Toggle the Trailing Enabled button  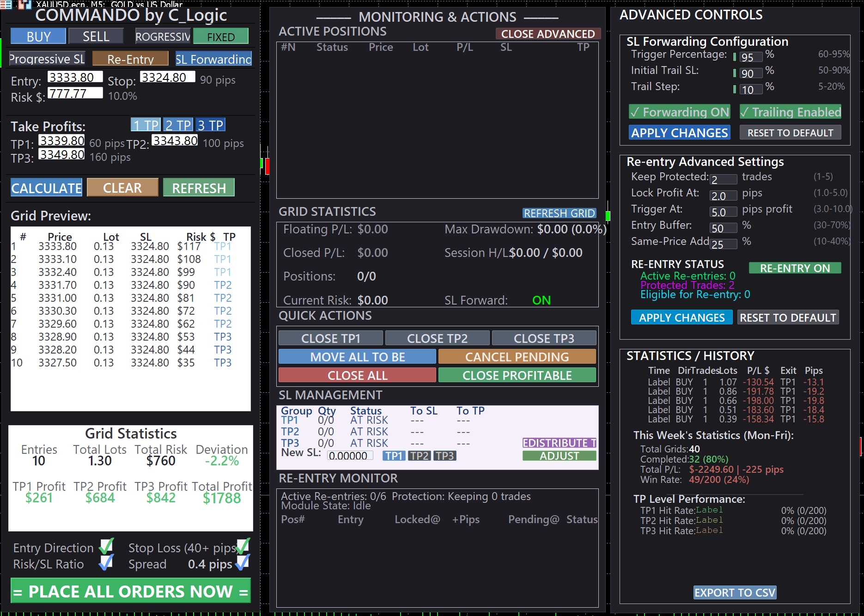pyautogui.click(x=791, y=112)
